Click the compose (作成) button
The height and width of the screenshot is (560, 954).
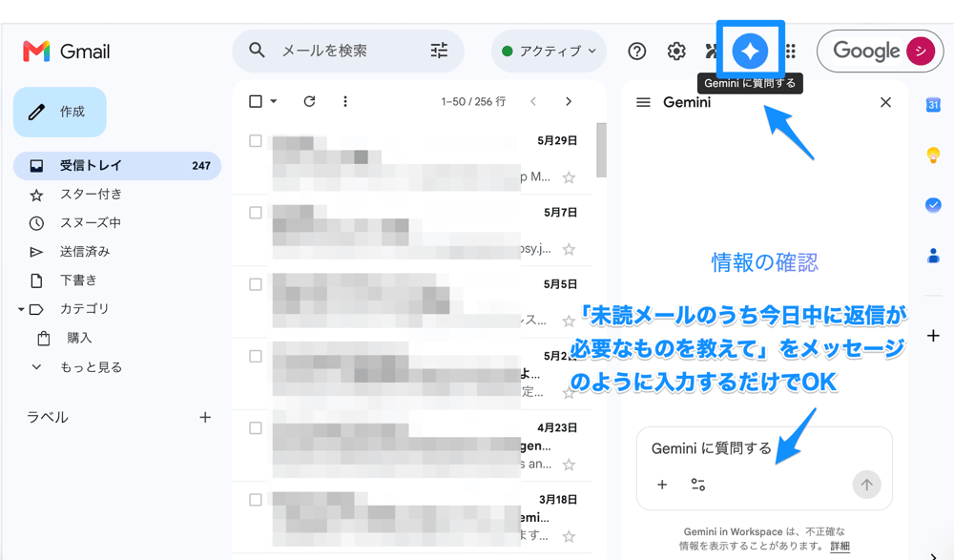click(59, 112)
